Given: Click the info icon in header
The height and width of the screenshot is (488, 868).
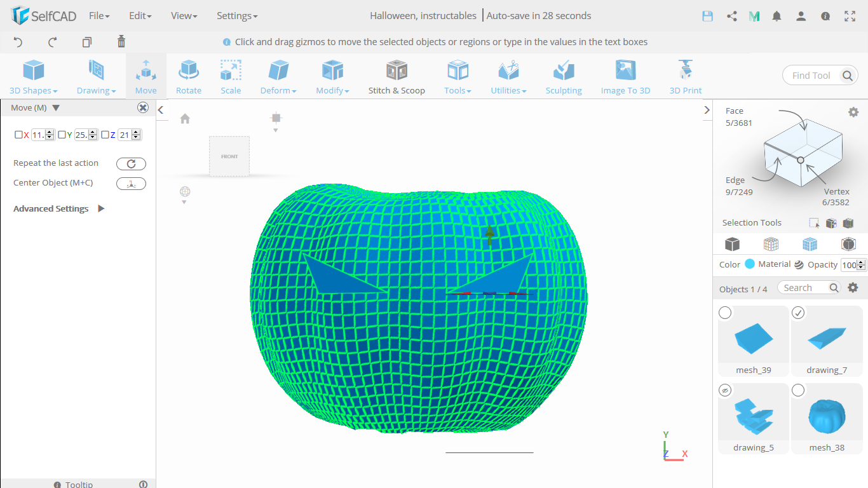Looking at the screenshot, I should point(825,16).
